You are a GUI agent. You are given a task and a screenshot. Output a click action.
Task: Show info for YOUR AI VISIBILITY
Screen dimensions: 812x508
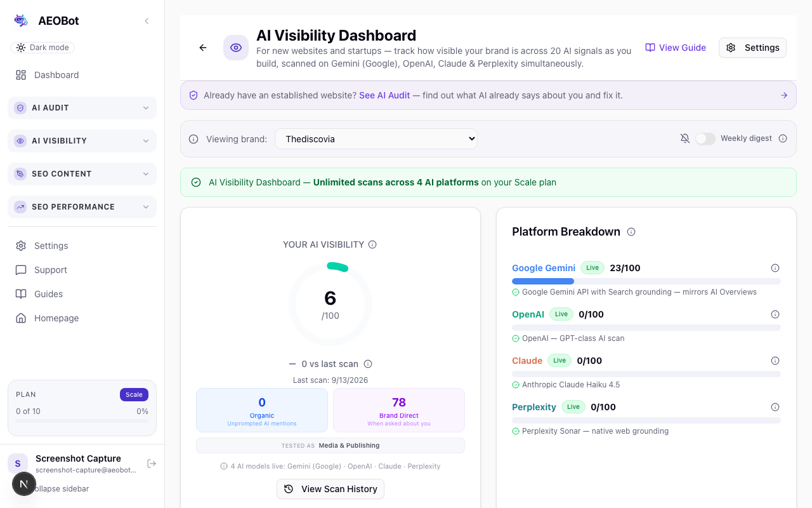[x=372, y=244]
